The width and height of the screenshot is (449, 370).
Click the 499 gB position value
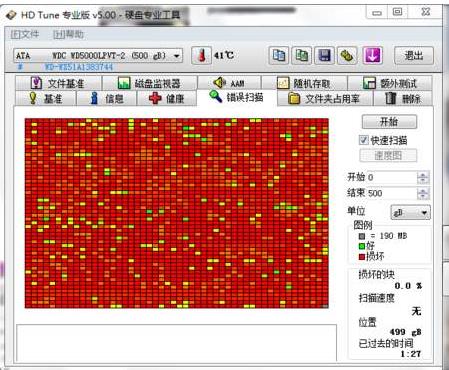tap(405, 332)
